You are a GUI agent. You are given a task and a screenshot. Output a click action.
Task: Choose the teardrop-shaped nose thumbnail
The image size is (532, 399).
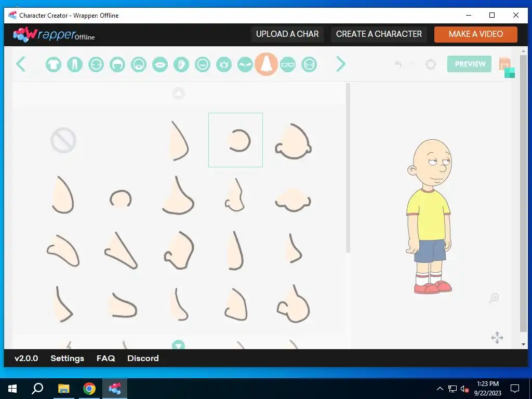tap(63, 195)
